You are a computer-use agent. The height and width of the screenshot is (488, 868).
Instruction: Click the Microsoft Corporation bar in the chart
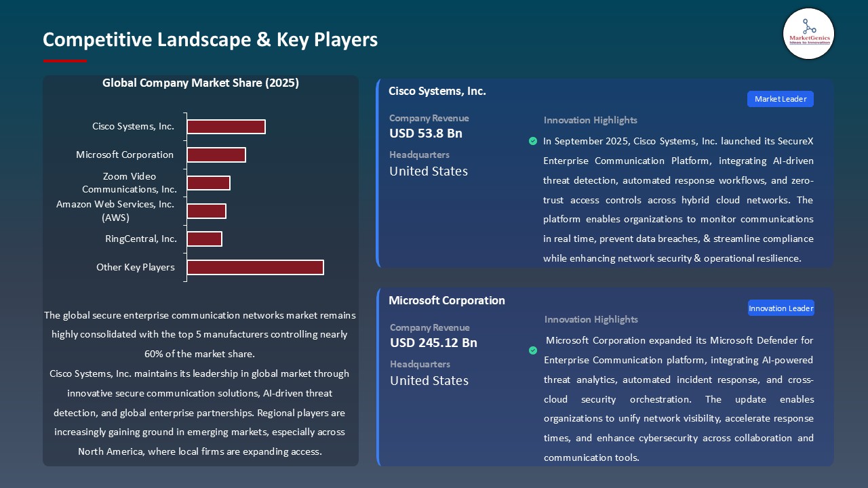coord(216,155)
